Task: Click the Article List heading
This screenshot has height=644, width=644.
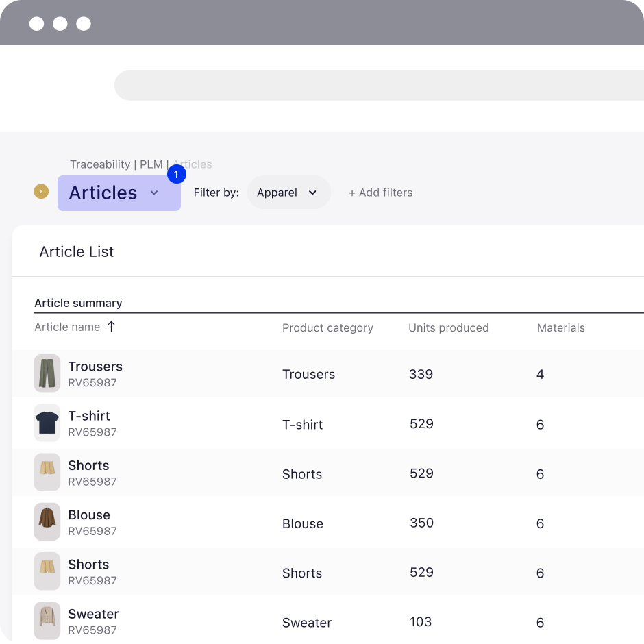Action: [77, 251]
